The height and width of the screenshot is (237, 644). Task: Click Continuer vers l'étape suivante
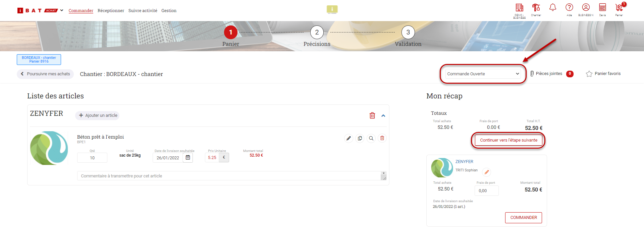508,140
